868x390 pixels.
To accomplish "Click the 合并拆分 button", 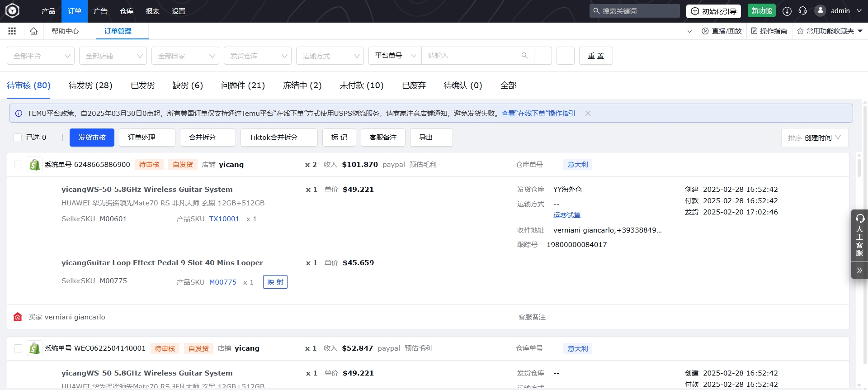I will pyautogui.click(x=208, y=138).
